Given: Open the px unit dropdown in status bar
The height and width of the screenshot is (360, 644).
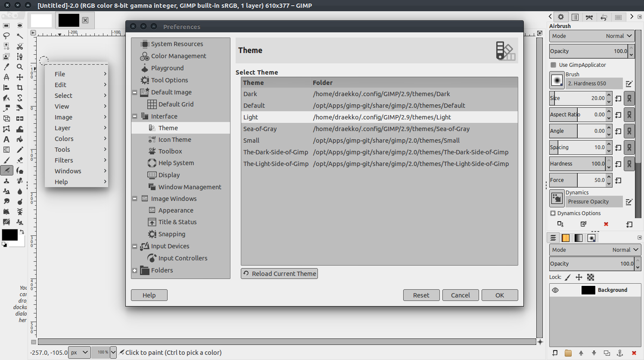Looking at the screenshot, I should pos(80,352).
